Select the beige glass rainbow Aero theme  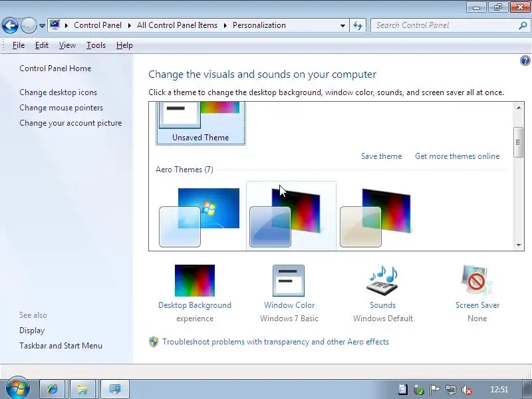pos(376,217)
